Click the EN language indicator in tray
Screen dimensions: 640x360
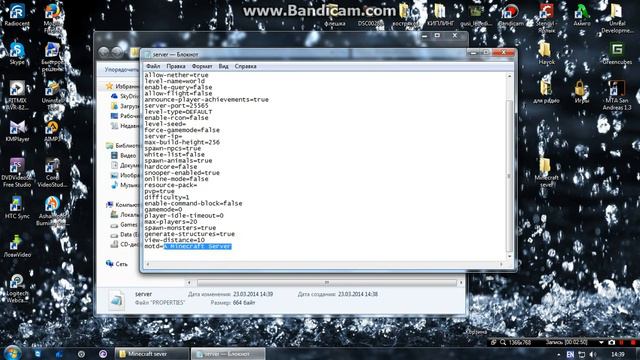(570, 354)
